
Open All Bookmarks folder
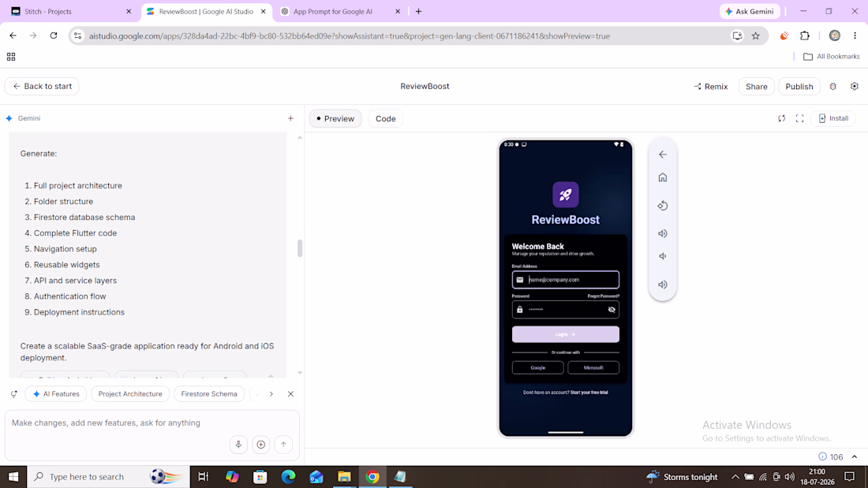[832, 57]
